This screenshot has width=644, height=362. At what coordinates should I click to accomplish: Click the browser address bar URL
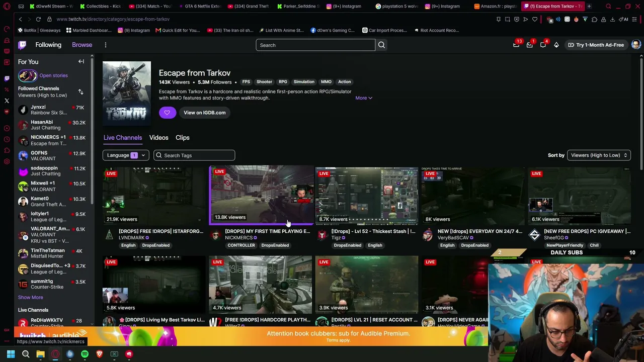[113, 19]
